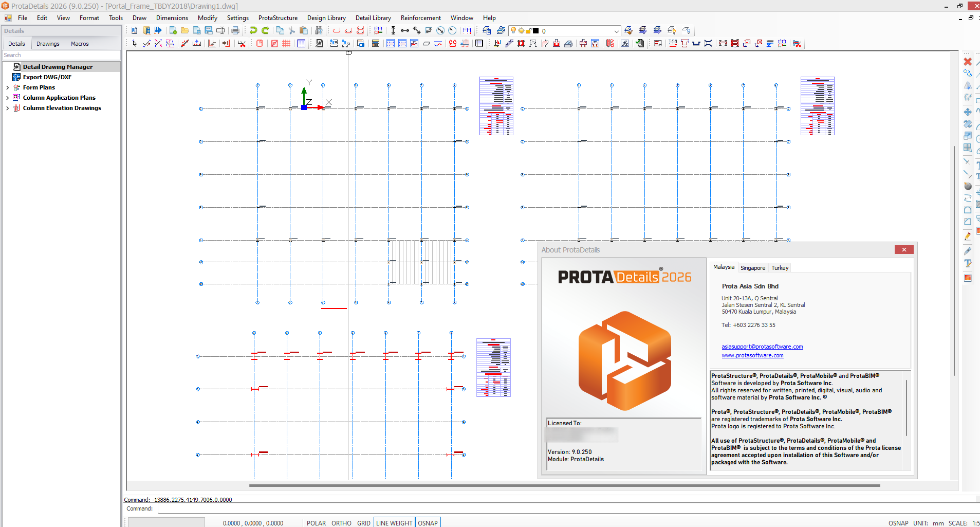
Task: Select the vertical dimension tool
Action: pos(393,30)
